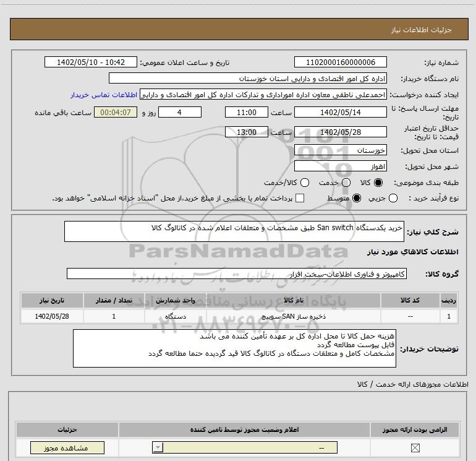This screenshot has height=461, width=476.
Task: Open the license status dropdown arrow
Action: [158, 447]
